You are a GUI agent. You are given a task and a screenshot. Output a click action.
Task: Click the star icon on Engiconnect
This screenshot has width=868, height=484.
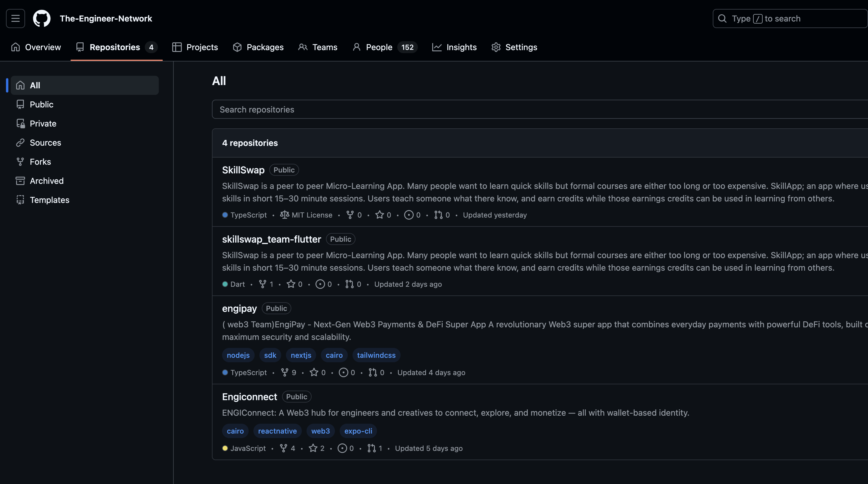pyautogui.click(x=313, y=448)
